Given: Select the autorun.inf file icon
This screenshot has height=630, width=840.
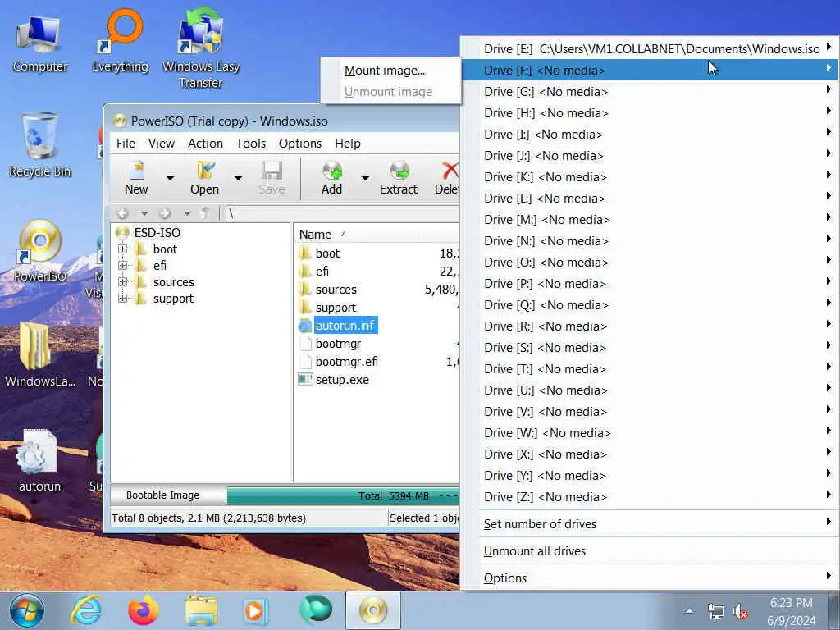Looking at the screenshot, I should point(305,325).
